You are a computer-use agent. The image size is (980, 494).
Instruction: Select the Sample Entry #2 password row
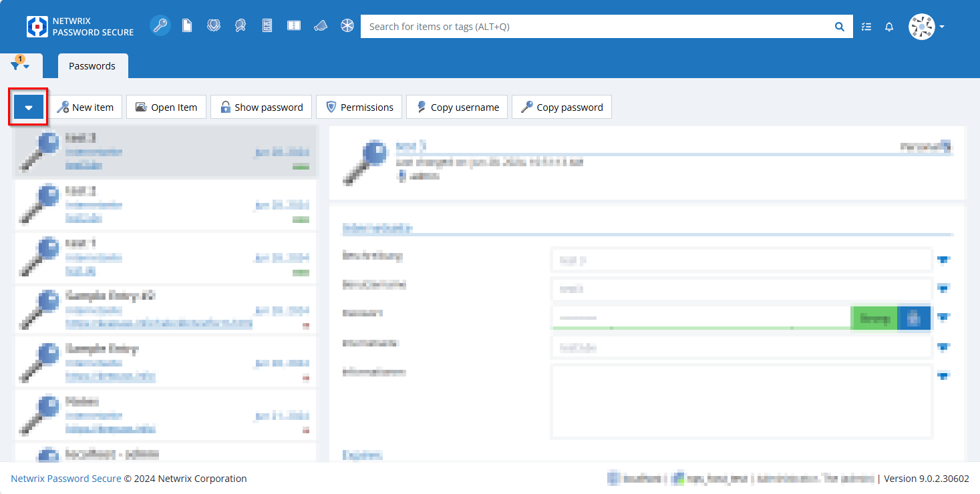(166, 310)
